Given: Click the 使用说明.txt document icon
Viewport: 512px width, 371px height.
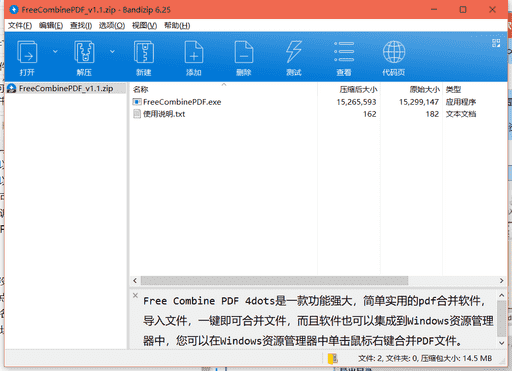Looking at the screenshot, I should point(137,114).
